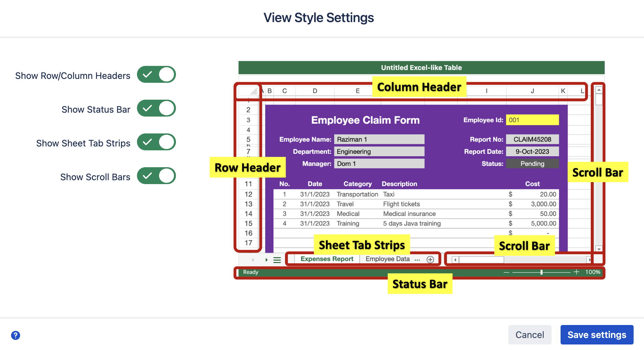Click the zoom in plus icon
Image resolution: width=644 pixels, height=350 pixels.
[x=576, y=272]
